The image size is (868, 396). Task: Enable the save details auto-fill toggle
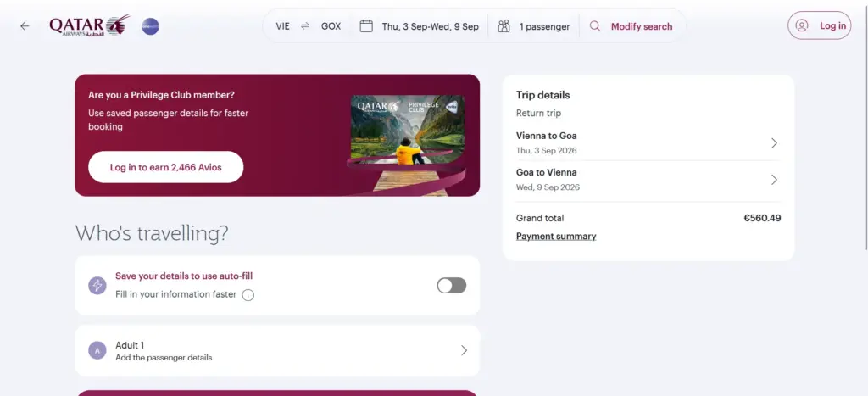[451, 285]
